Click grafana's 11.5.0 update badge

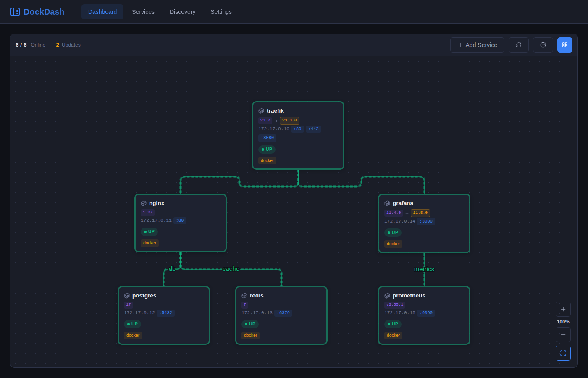point(420,213)
